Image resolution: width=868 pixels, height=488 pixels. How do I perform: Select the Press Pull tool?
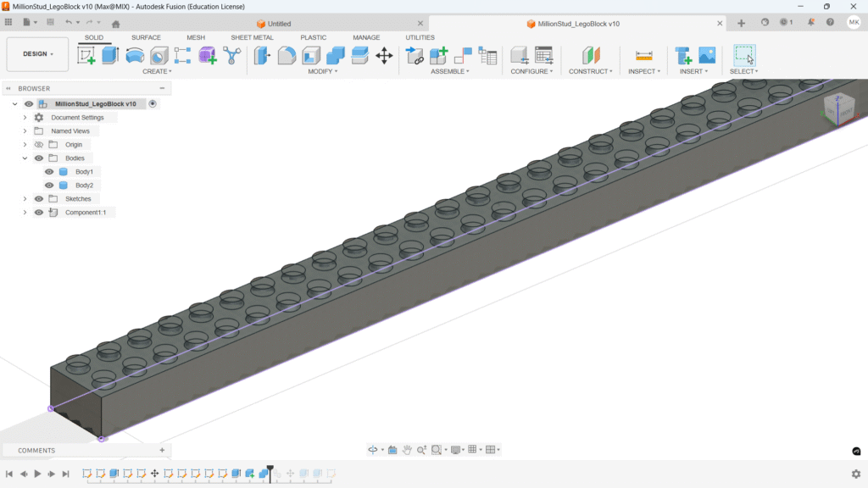[262, 56]
